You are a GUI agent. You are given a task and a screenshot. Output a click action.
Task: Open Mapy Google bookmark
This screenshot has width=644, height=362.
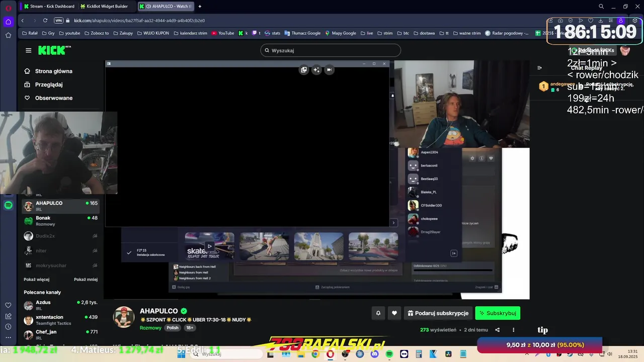[341, 33]
